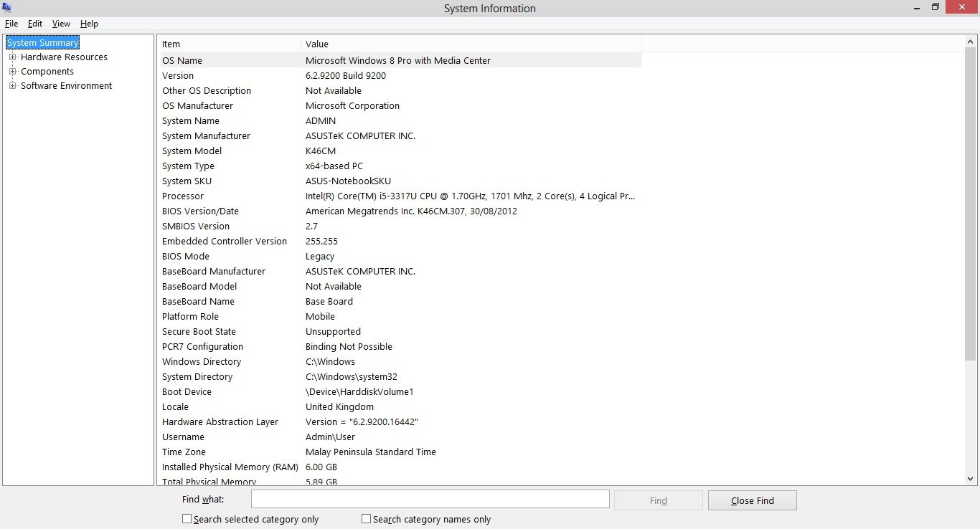
Task: Select the System Manufacturer row
Action: coord(400,136)
